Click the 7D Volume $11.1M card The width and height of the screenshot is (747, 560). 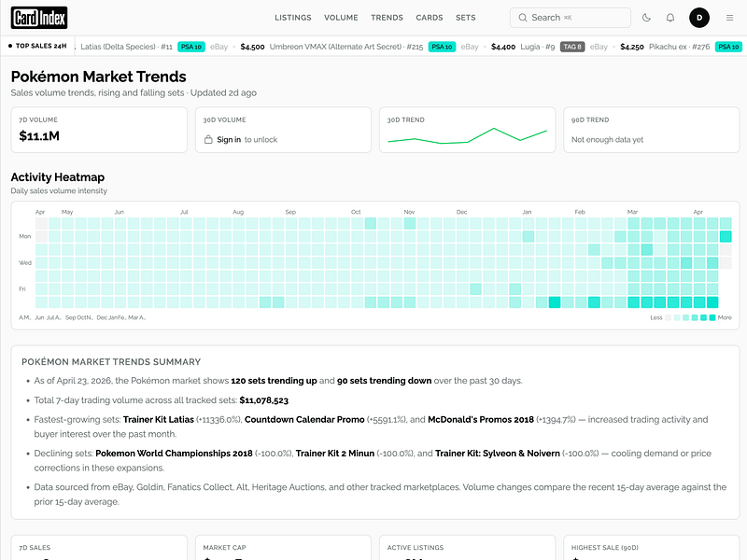[x=99, y=130]
